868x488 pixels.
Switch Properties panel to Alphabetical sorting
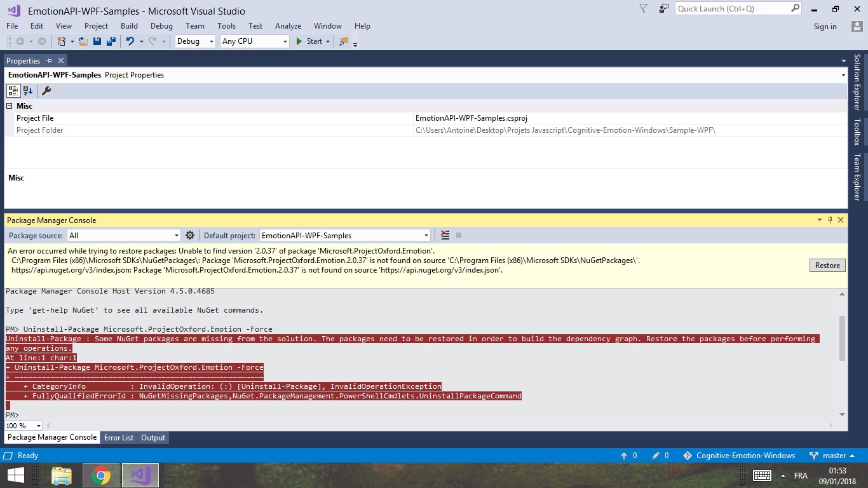click(28, 91)
